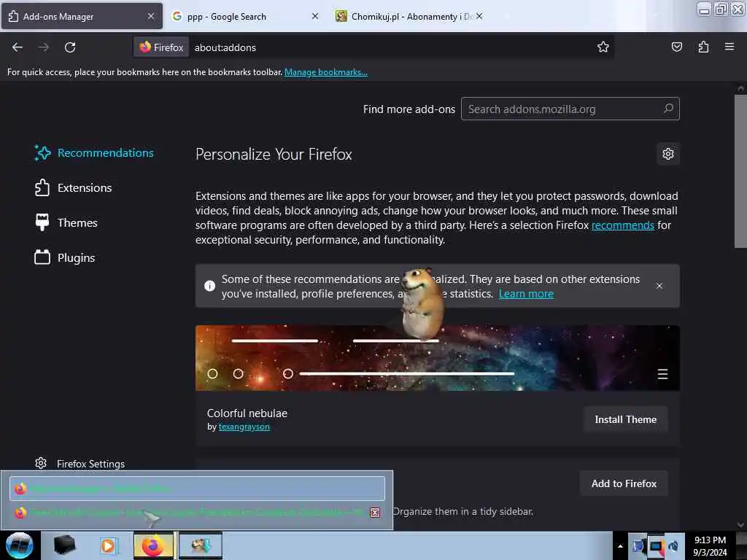Image resolution: width=747 pixels, height=560 pixels.
Task: Switch to Add-ons Manager tab
Action: [82, 16]
